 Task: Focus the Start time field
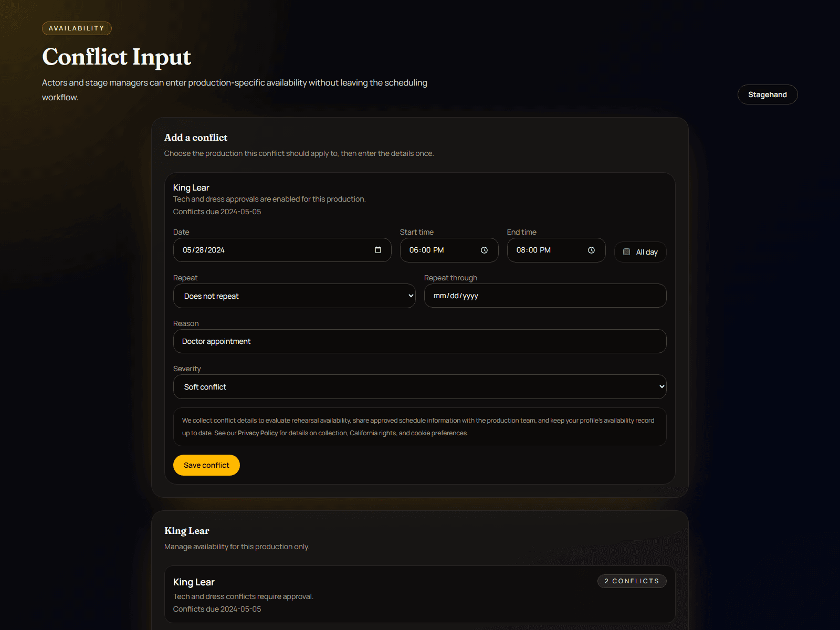449,250
